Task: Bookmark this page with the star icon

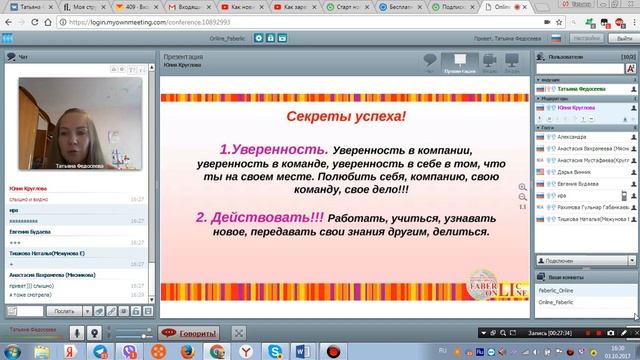Action: coord(559,22)
